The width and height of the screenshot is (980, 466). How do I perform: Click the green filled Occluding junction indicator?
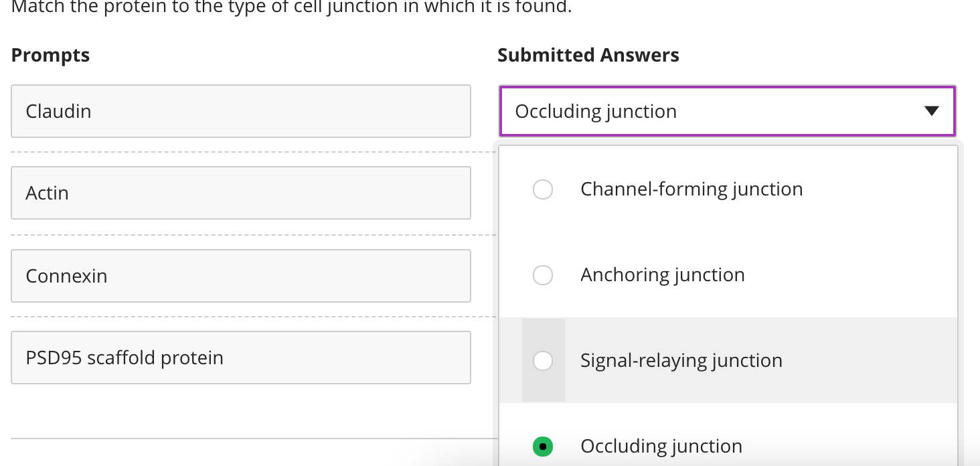(543, 446)
